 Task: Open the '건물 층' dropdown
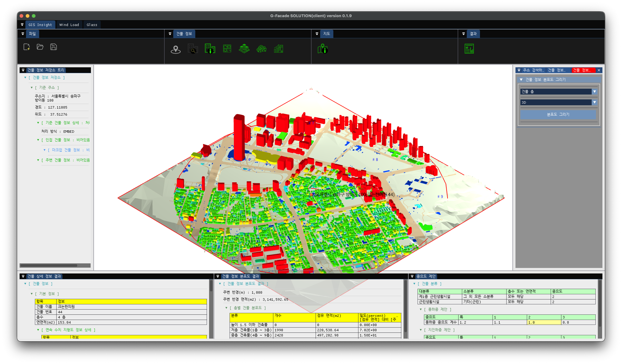594,91
